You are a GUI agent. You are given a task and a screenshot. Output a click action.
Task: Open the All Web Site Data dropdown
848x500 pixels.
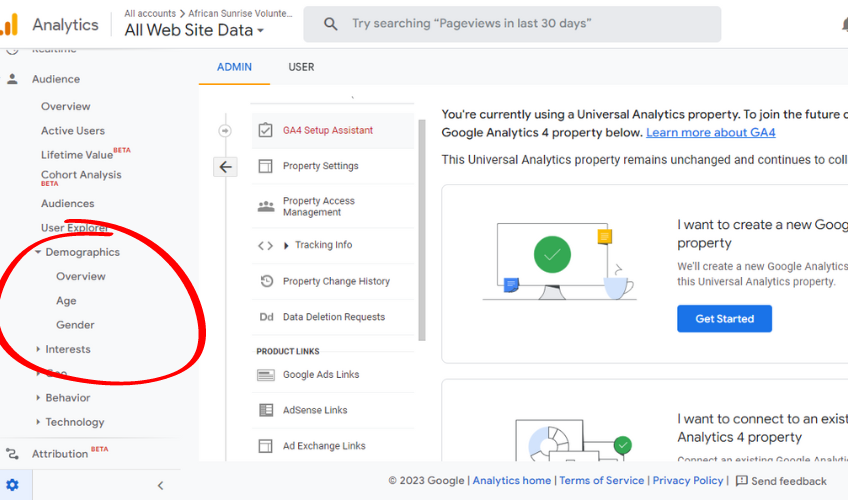click(194, 30)
